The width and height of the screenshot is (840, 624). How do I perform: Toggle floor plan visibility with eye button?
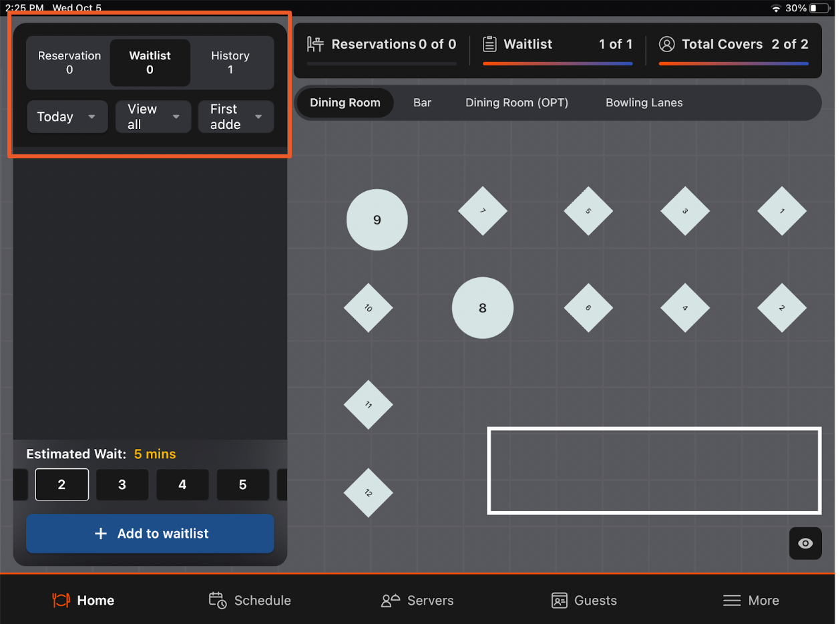[805, 543]
